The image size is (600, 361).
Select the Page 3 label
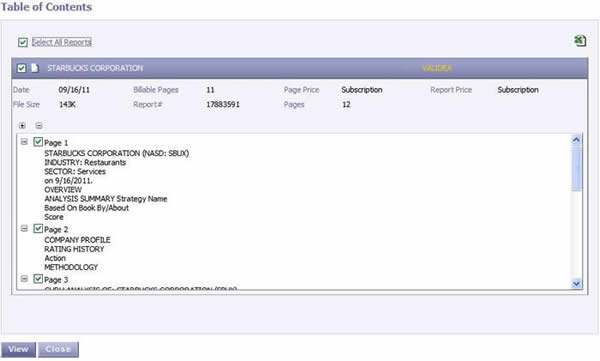[56, 280]
